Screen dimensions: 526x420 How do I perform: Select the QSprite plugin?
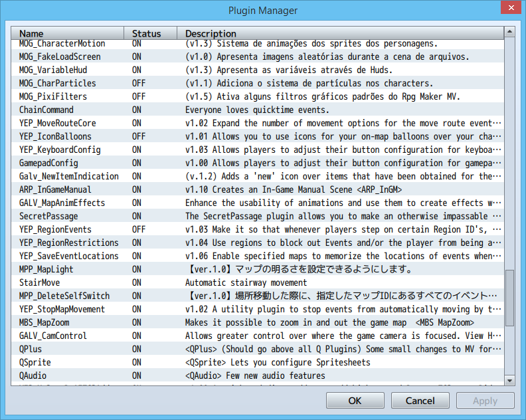pyautogui.click(x=257, y=362)
